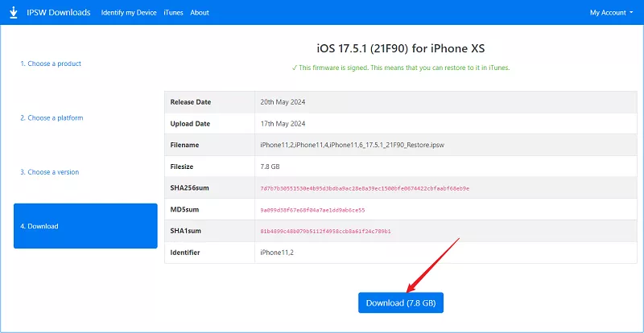Click the SHA256sum row label
The width and height of the screenshot is (644, 333).
coord(189,188)
